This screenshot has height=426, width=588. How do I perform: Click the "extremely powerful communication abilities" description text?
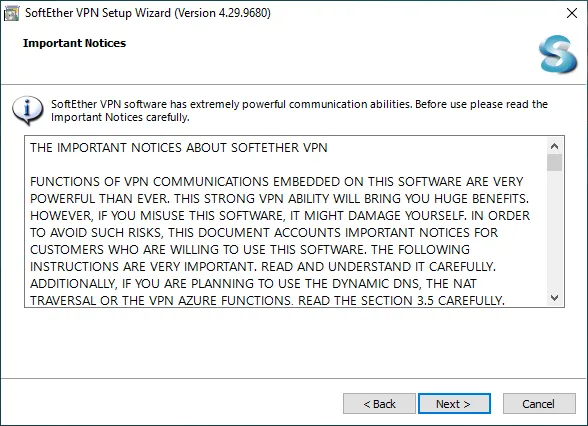pyautogui.click(x=300, y=104)
